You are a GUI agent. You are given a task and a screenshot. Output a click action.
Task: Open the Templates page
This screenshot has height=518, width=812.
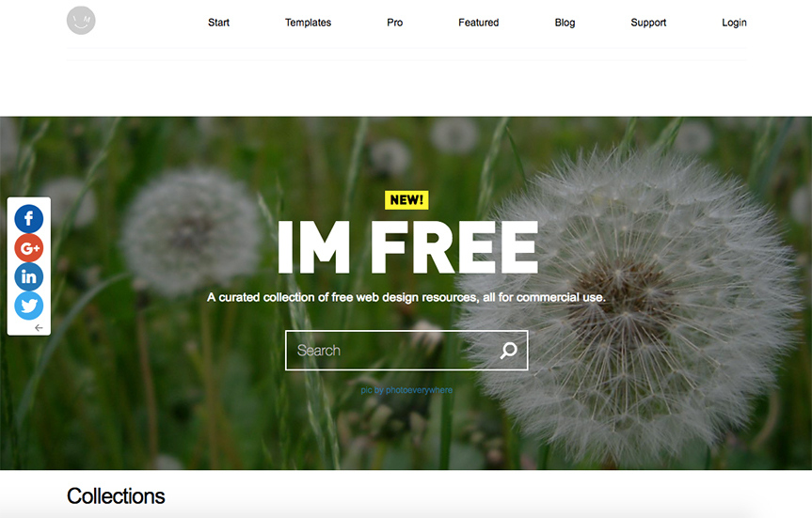coord(308,23)
